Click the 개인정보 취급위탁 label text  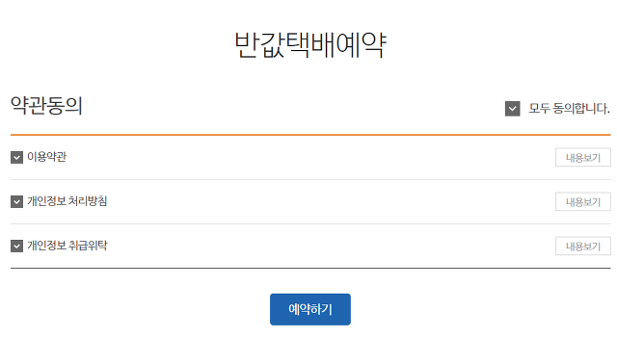point(67,246)
